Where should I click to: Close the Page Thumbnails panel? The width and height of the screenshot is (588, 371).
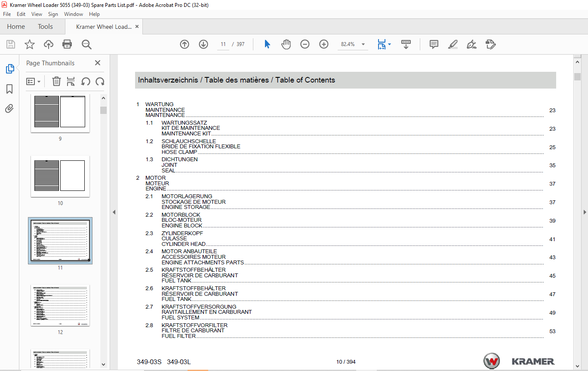pos(98,63)
